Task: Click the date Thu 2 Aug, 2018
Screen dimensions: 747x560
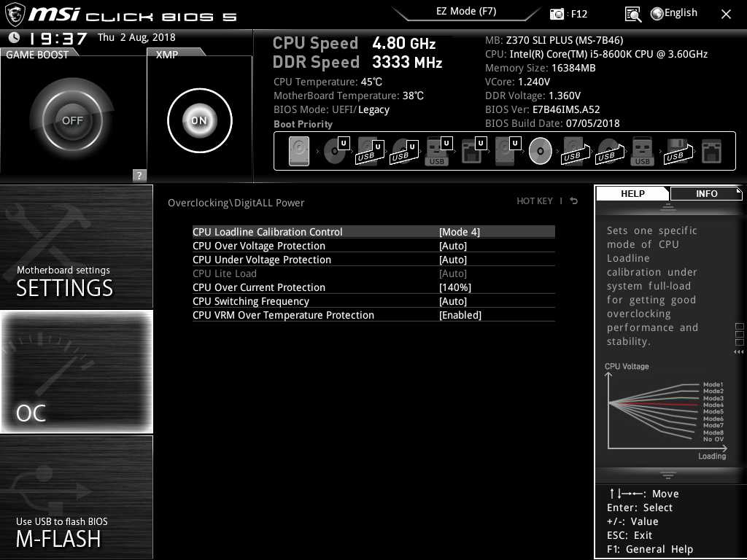Action: coord(136,37)
